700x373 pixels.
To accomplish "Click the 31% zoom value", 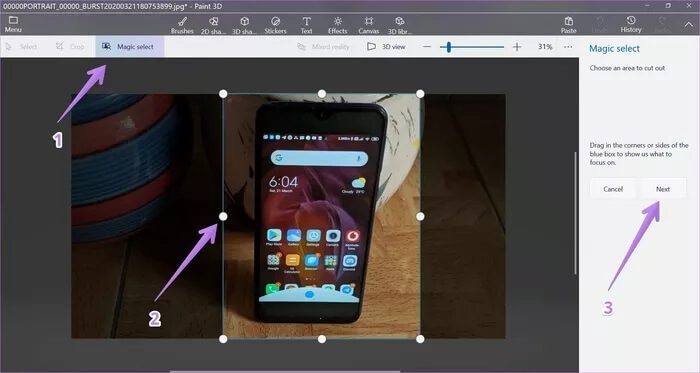I will pos(545,46).
